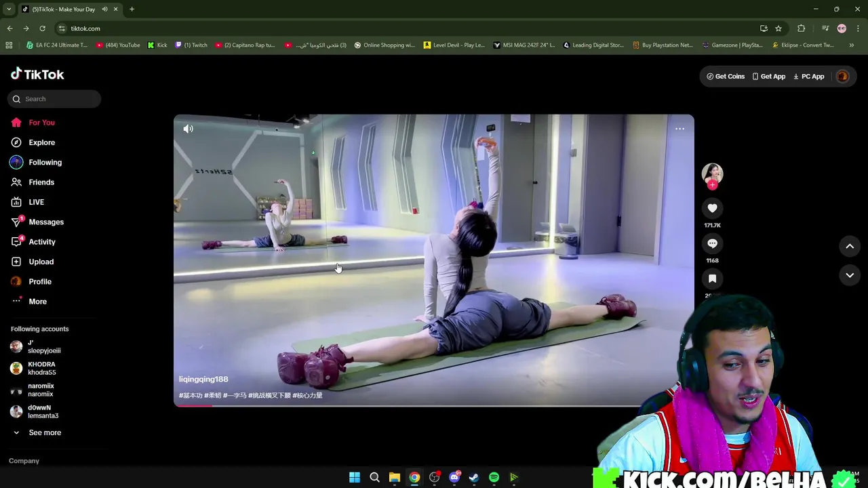Click the browser back arrow
The height and width of the screenshot is (488, 868).
coord(9,28)
